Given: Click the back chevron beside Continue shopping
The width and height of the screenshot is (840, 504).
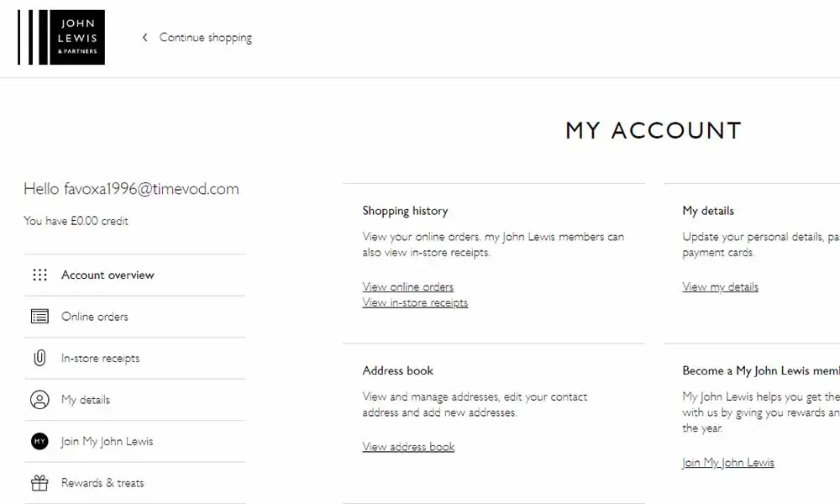Looking at the screenshot, I should coord(144,38).
